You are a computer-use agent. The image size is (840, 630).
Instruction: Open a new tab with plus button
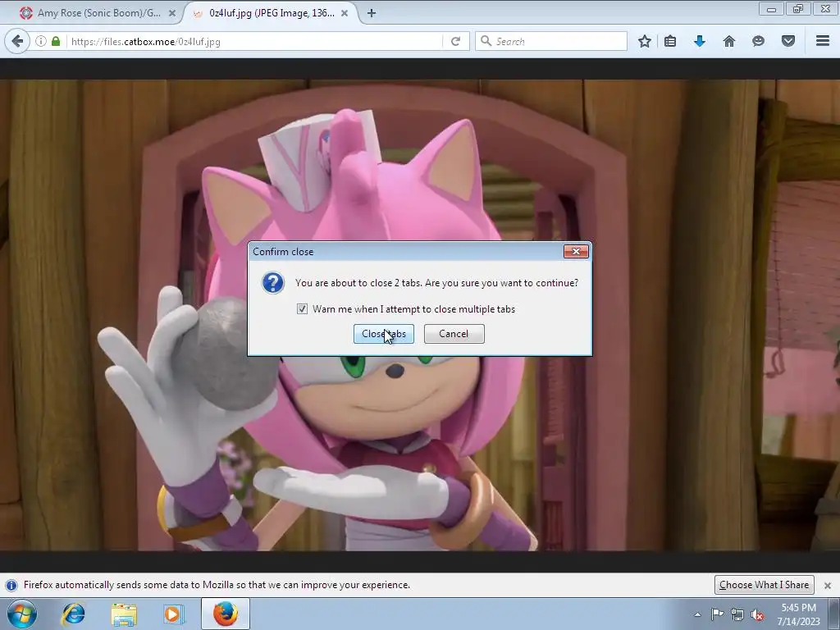click(x=372, y=13)
